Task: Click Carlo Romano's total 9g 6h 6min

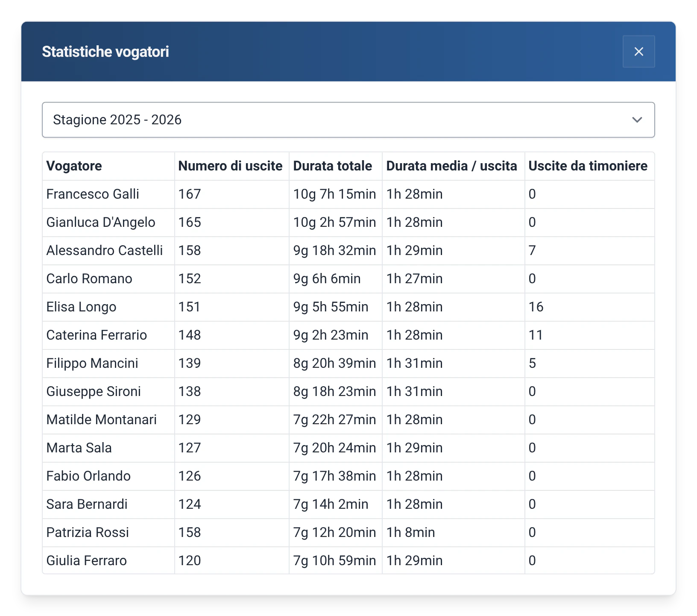Action: pos(327,279)
